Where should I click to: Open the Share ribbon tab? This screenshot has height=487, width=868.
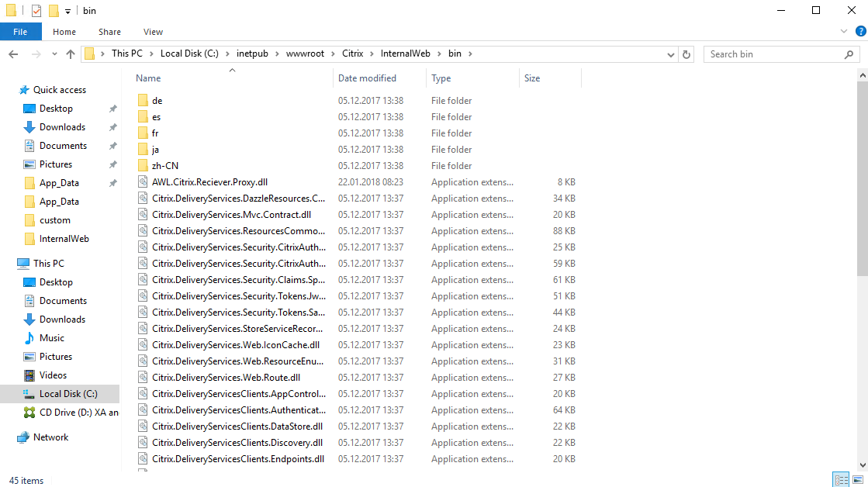click(x=109, y=32)
